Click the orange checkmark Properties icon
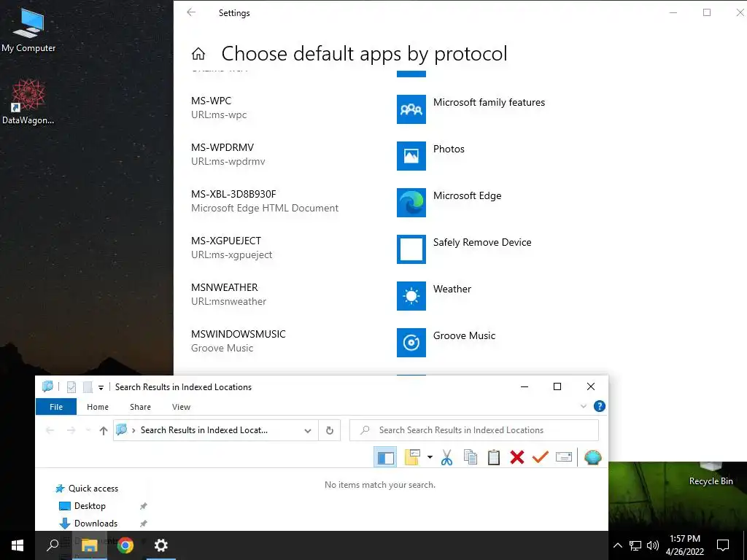This screenshot has width=747, height=560. pyautogui.click(x=541, y=458)
